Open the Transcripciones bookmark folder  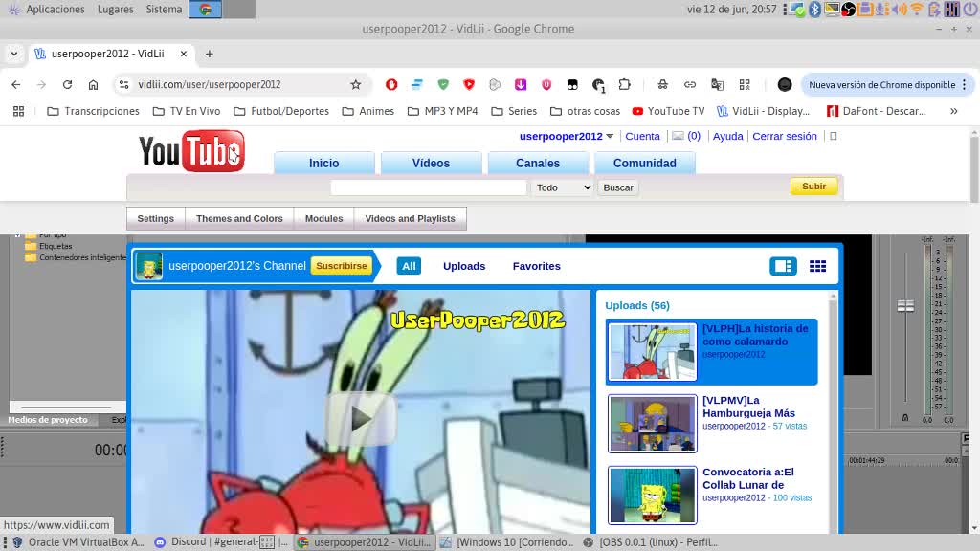tap(93, 111)
